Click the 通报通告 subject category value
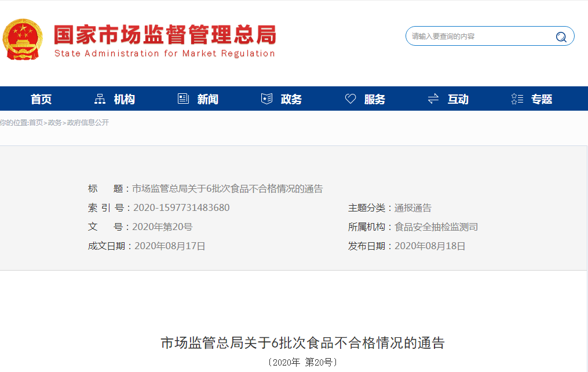This screenshot has width=588, height=372. (x=413, y=208)
